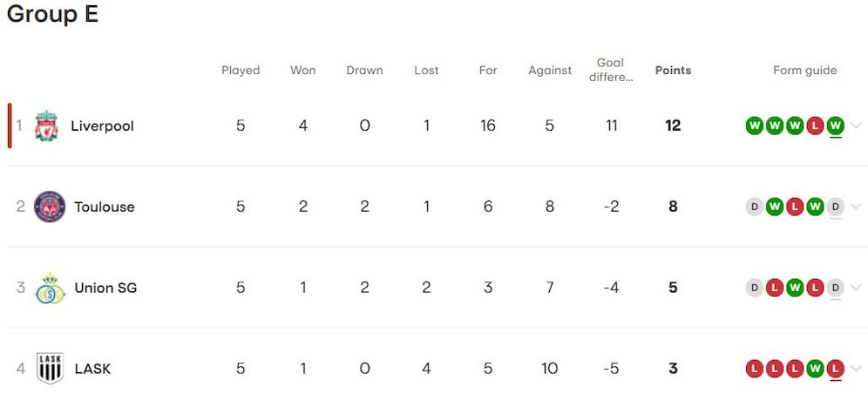Expand Toulouse's row details chevron
Image resolution: width=868 pixels, height=394 pixels.
point(856,207)
